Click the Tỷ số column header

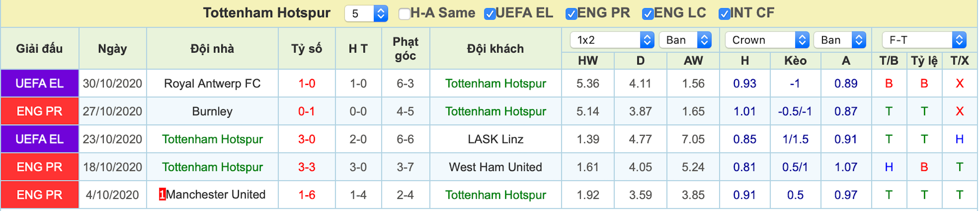307,49
